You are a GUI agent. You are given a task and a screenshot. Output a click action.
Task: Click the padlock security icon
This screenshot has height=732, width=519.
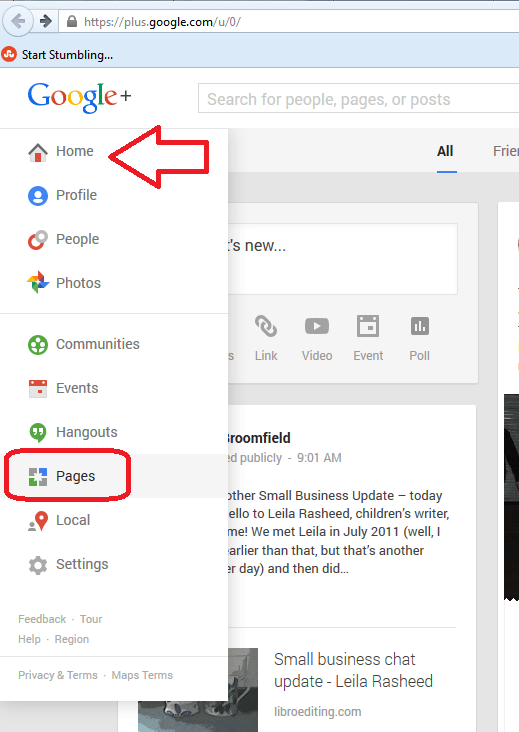[71, 21]
